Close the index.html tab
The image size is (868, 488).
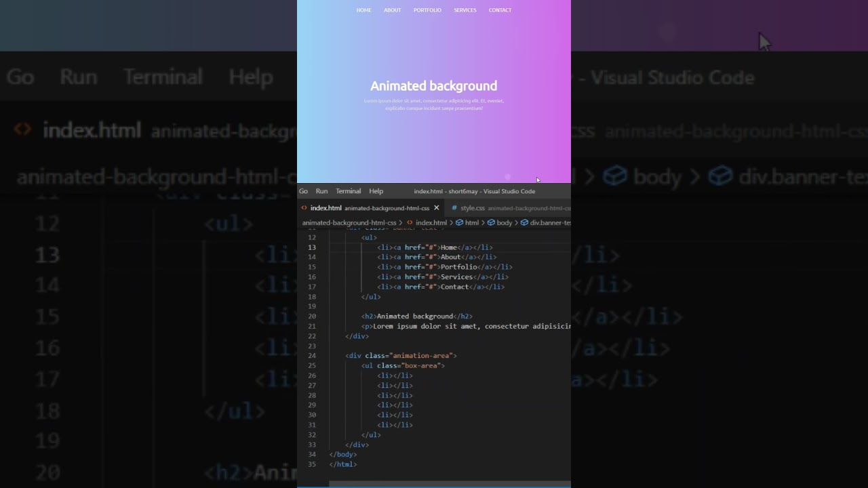437,208
